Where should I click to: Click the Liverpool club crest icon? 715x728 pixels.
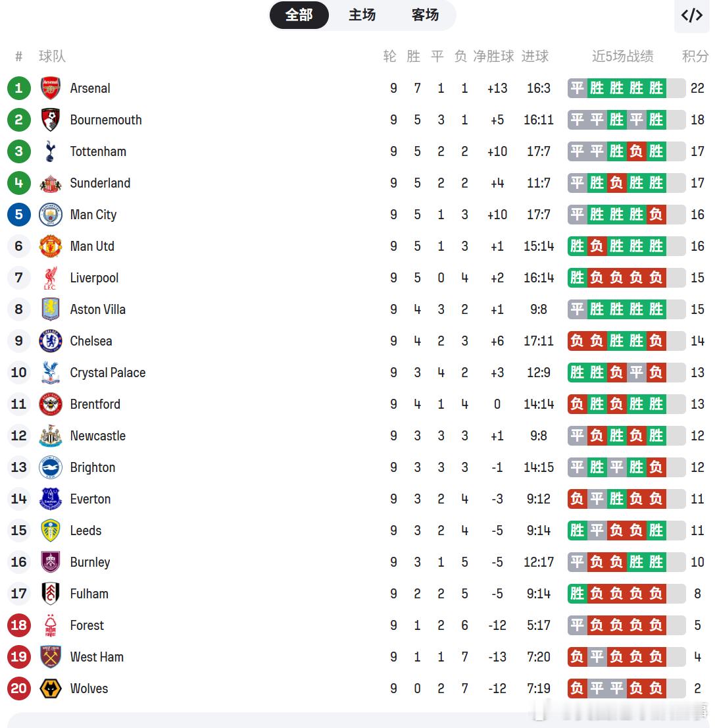51,278
